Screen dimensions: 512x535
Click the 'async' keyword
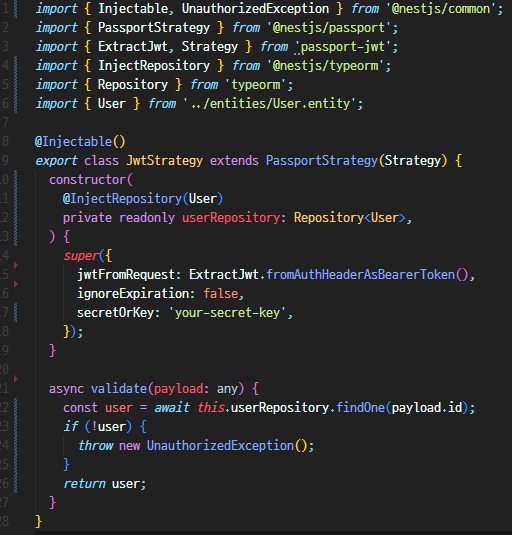point(66,389)
